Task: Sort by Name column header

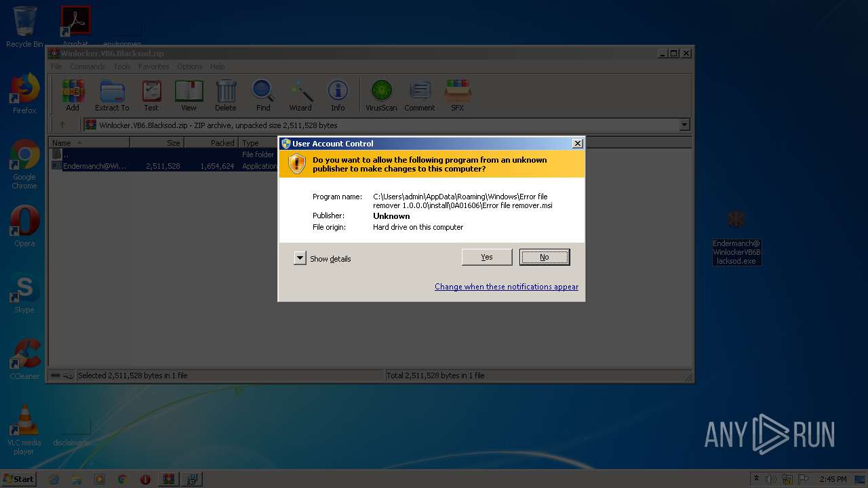Action: pyautogui.click(x=90, y=143)
